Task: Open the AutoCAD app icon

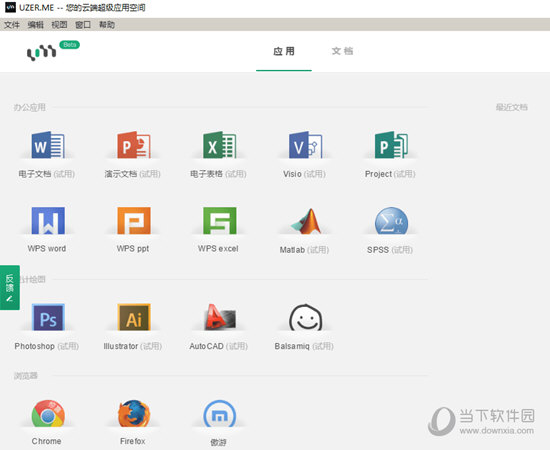Action: coord(220,317)
